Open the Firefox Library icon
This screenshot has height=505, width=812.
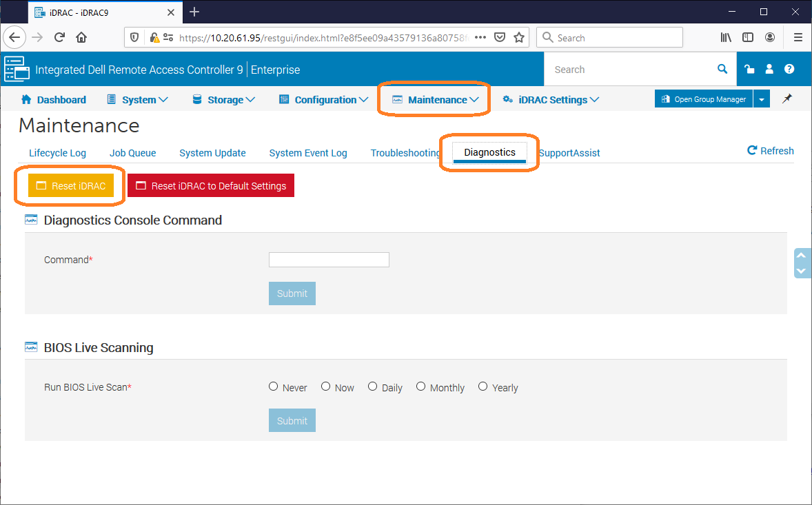726,37
